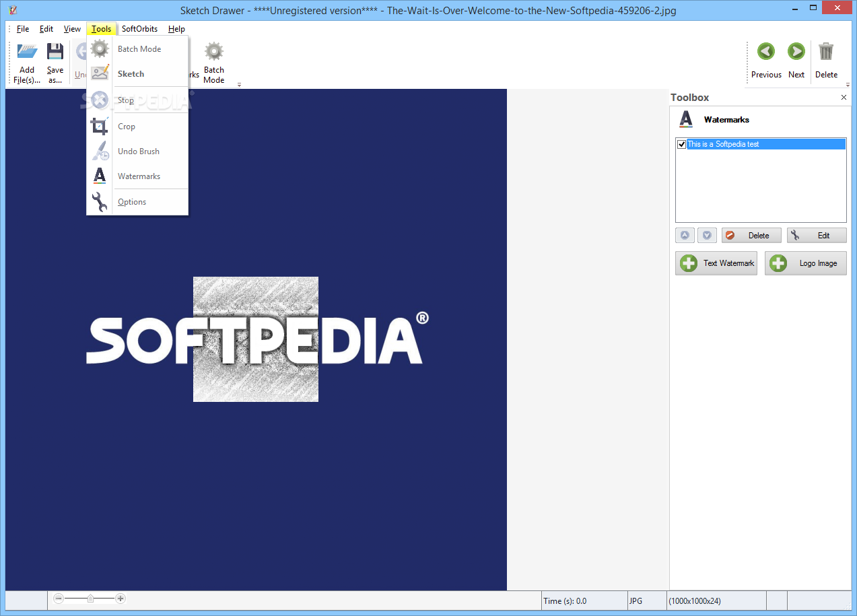The height and width of the screenshot is (616, 857).
Task: Click the Toolbox panel title
Action: point(690,98)
